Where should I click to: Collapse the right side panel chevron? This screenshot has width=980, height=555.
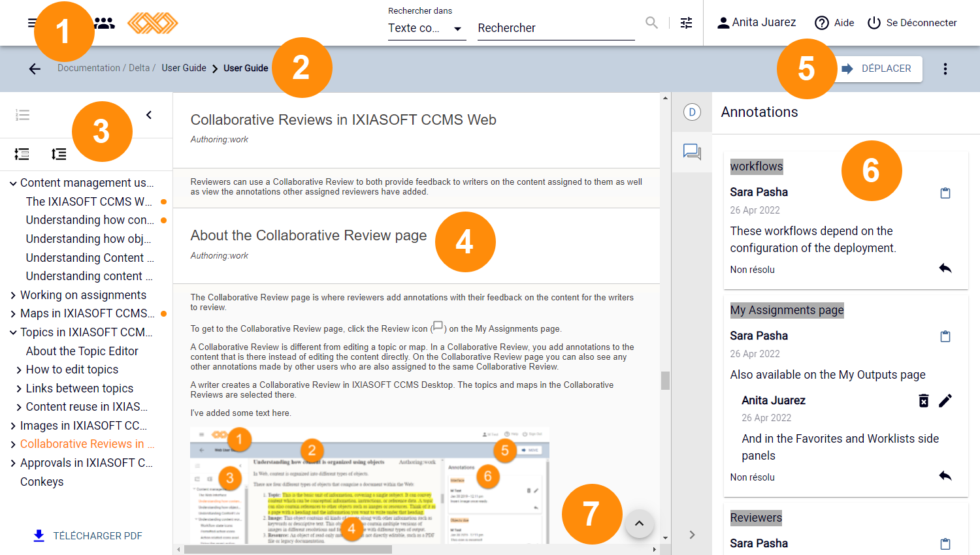(x=692, y=535)
